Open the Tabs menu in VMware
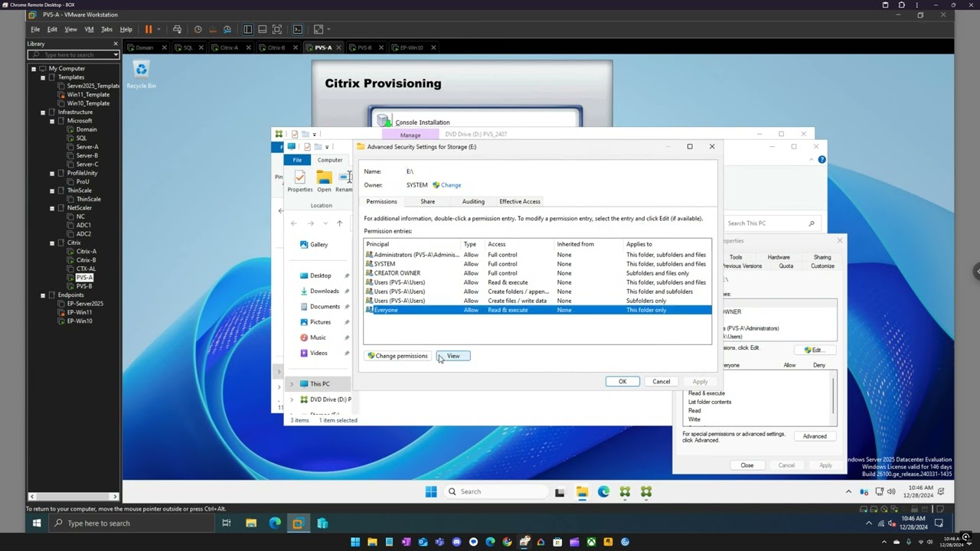The image size is (980, 551). point(106,29)
